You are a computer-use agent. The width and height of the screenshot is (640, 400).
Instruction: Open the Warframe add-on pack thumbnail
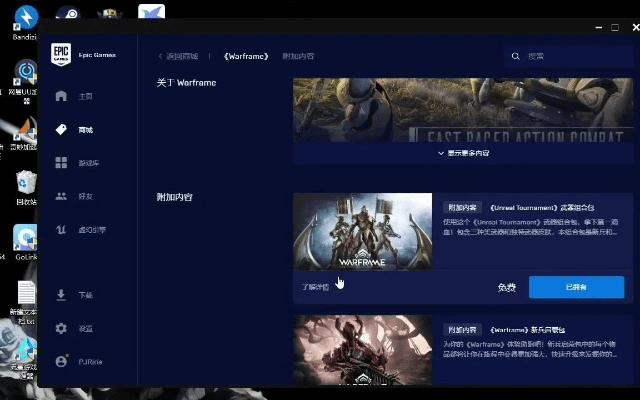363,232
